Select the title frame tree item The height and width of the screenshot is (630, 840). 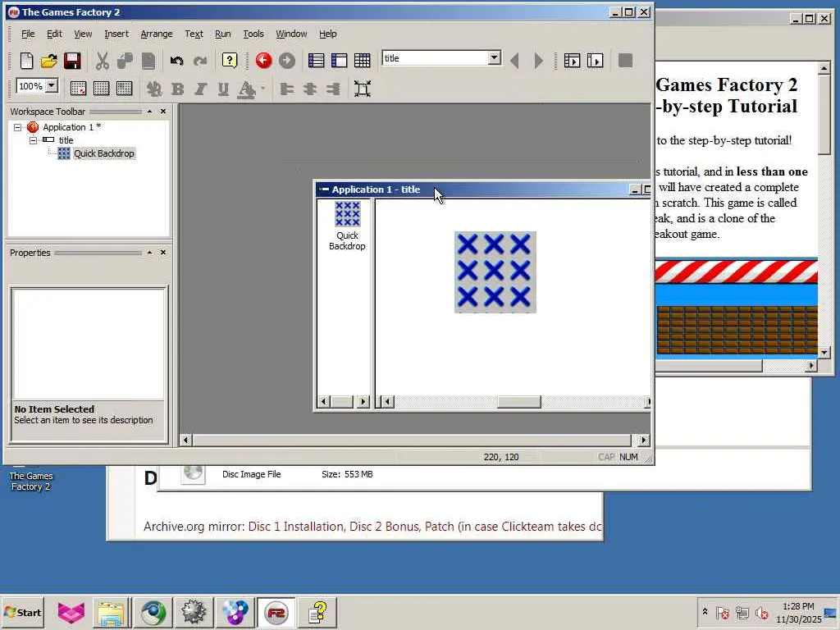coord(66,140)
